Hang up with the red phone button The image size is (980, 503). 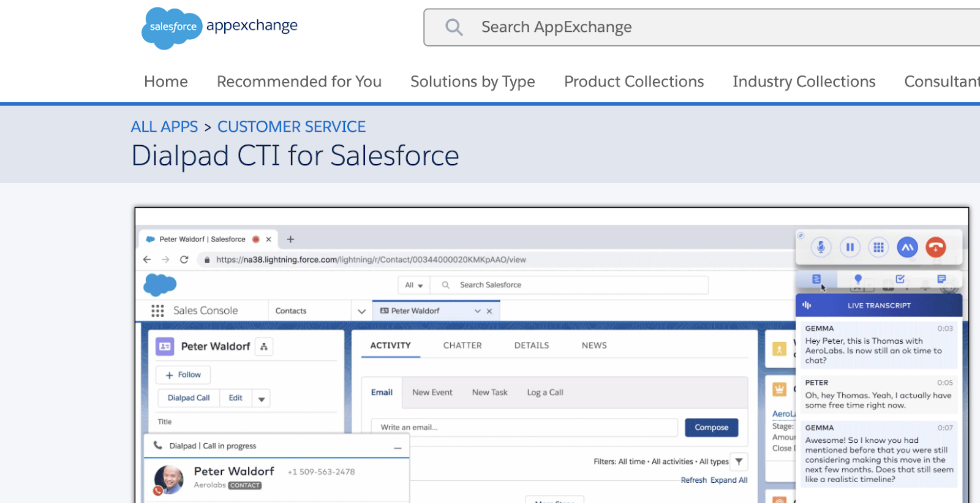(x=935, y=247)
